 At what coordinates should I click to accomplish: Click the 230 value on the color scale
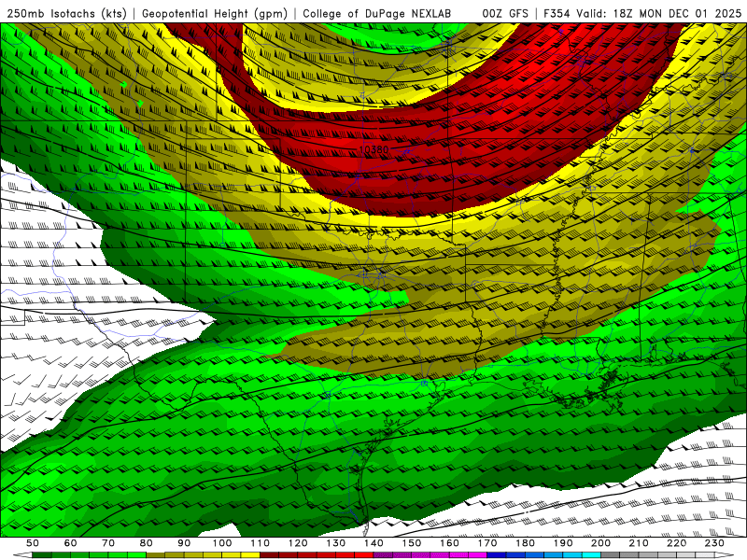tap(714, 543)
